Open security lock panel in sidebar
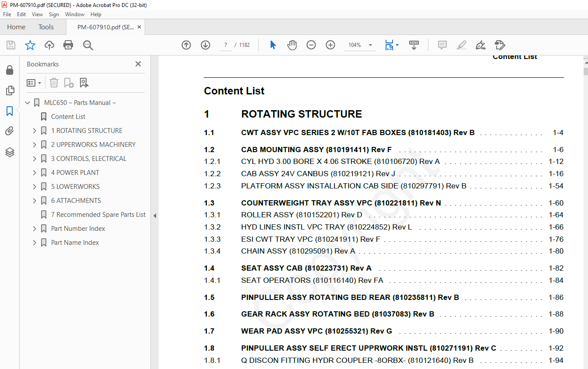Viewport: 588px width, 369px height. (10, 70)
